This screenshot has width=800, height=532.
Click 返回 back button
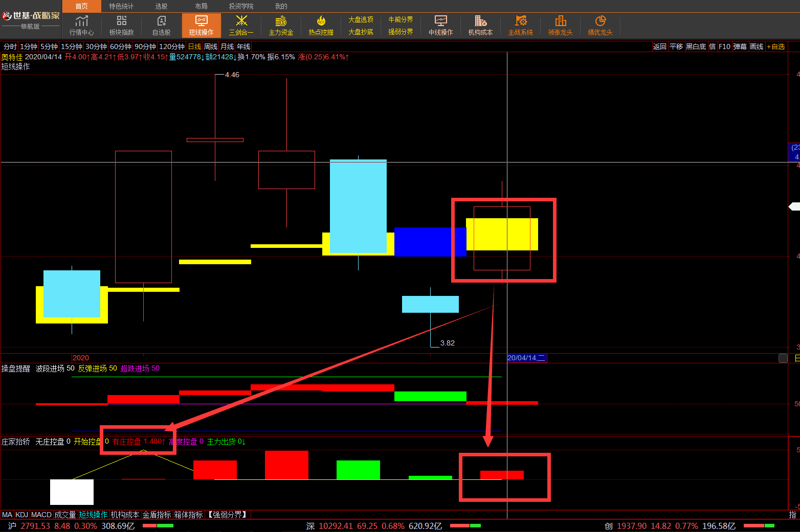tap(660, 47)
